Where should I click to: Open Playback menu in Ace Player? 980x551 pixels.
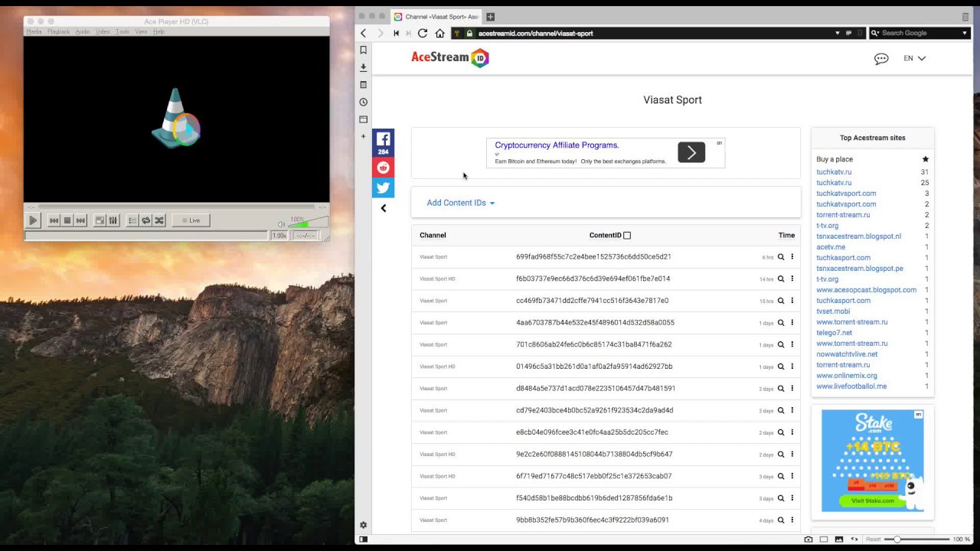pyautogui.click(x=58, y=31)
